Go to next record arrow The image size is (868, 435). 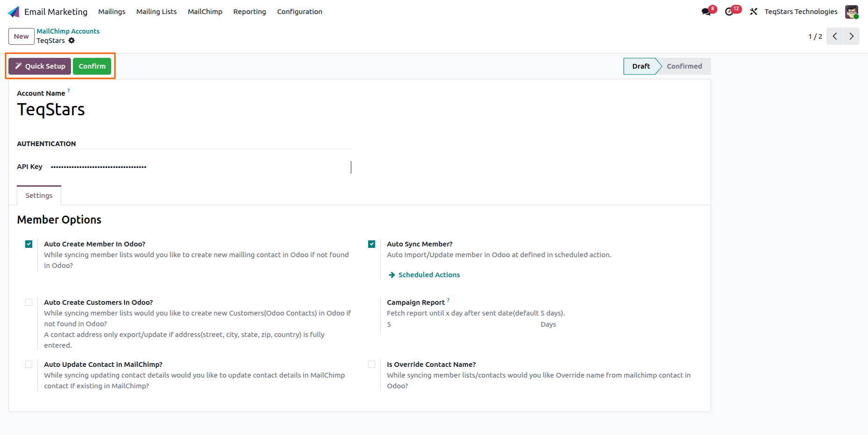coord(851,36)
